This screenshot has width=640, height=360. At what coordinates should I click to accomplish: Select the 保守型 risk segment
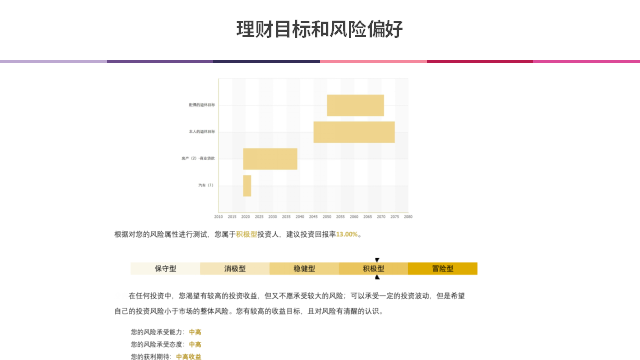tap(165, 269)
